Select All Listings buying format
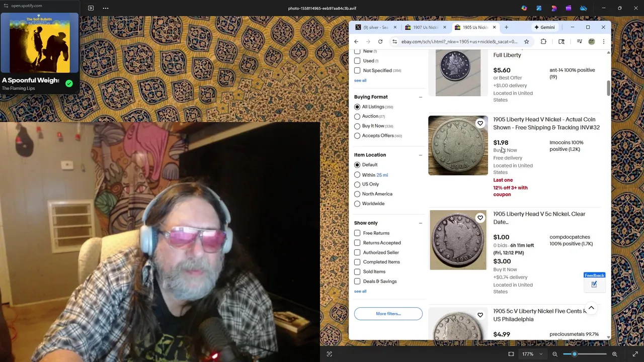 point(357,107)
